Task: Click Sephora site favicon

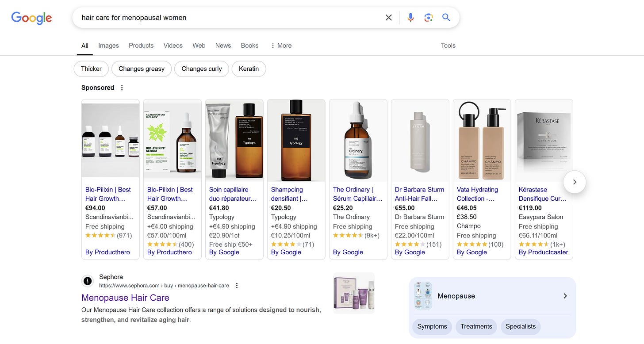Action: click(88, 281)
